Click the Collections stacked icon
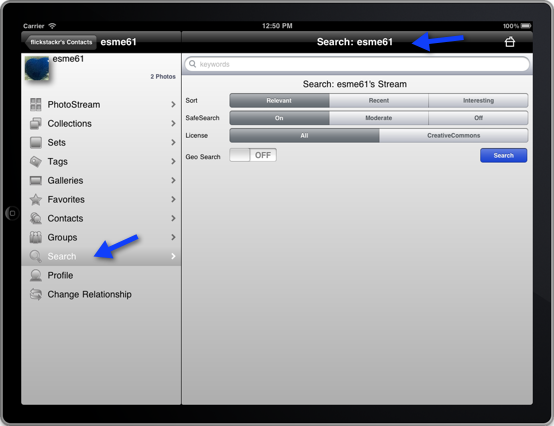Image resolution: width=554 pixels, height=426 pixels. tap(36, 124)
